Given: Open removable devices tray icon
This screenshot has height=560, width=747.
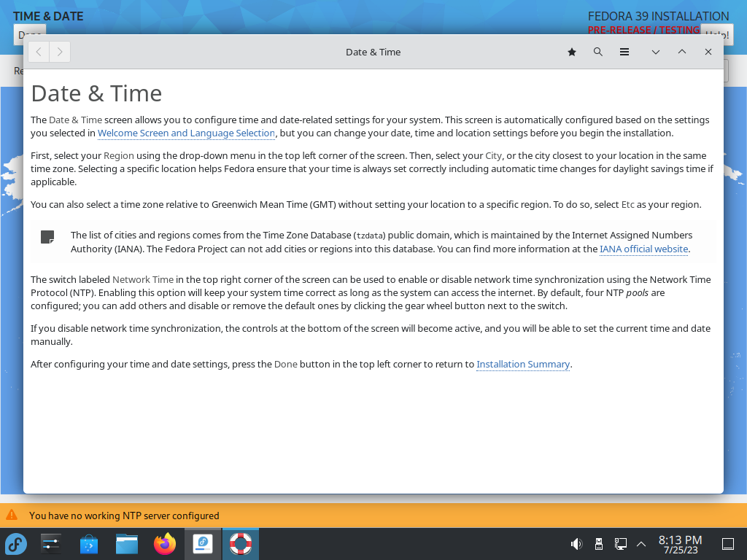Looking at the screenshot, I should tap(599, 544).
